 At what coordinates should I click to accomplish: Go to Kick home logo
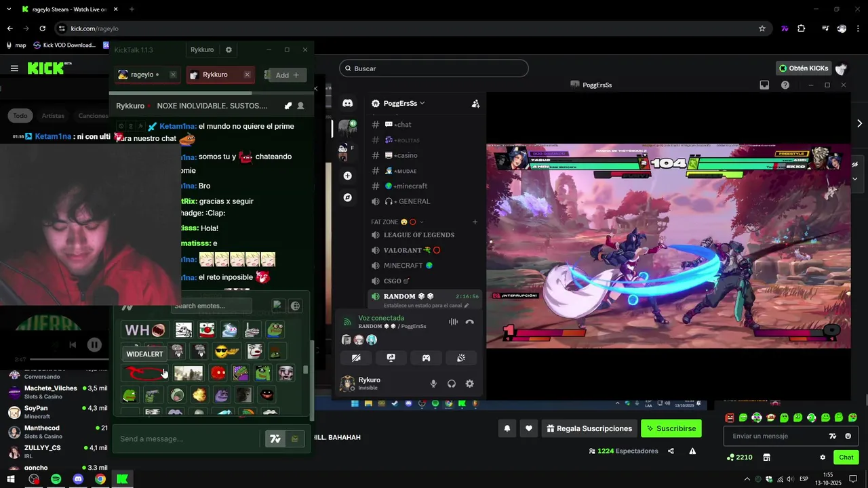(49, 68)
